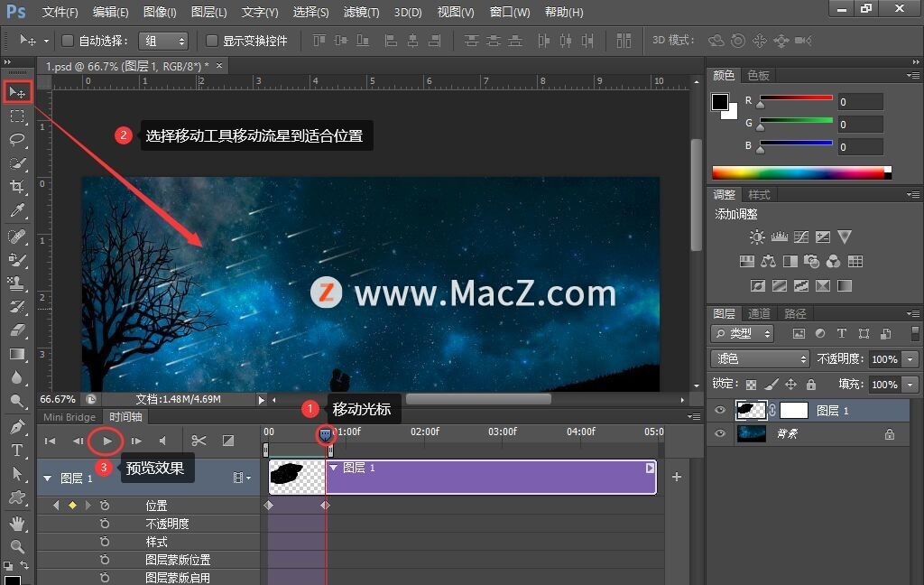Viewport: 924px width, 585px height.
Task: Play the timeline preview
Action: click(106, 441)
